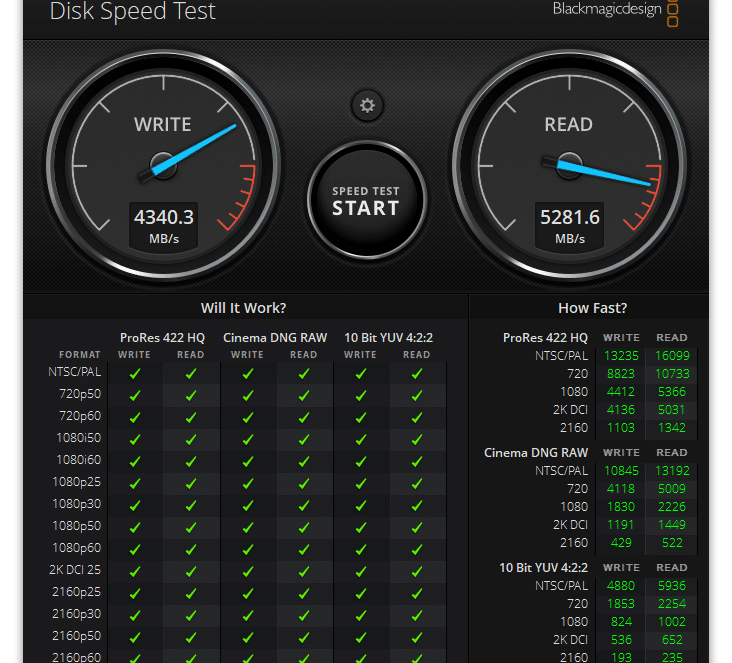The image size is (732, 663).
Task: Click the Blackmagicdesign logo
Action: pyautogui.click(x=615, y=11)
